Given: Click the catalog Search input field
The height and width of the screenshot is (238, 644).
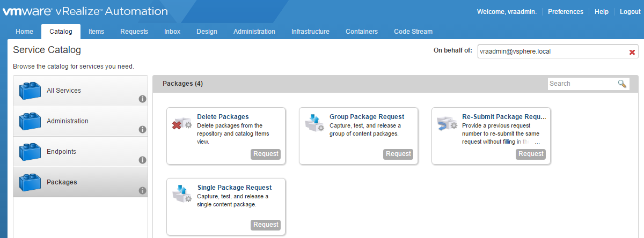Looking at the screenshot, I should click(x=581, y=84).
